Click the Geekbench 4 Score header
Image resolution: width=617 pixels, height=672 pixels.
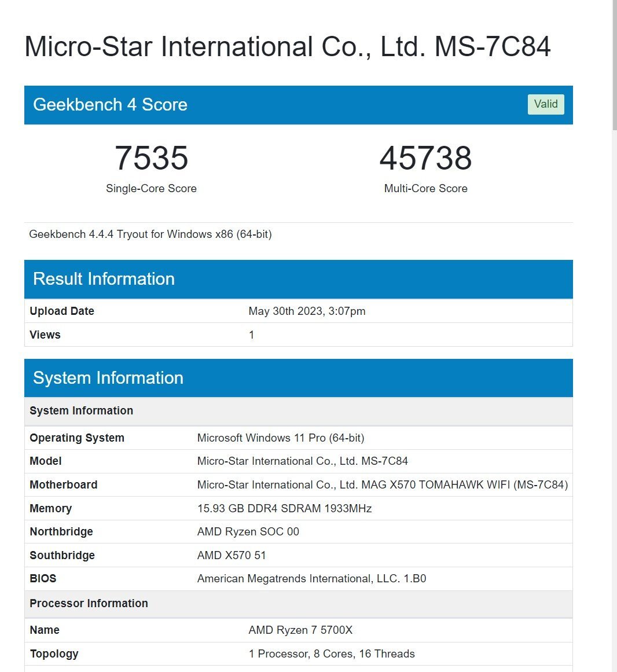point(298,105)
